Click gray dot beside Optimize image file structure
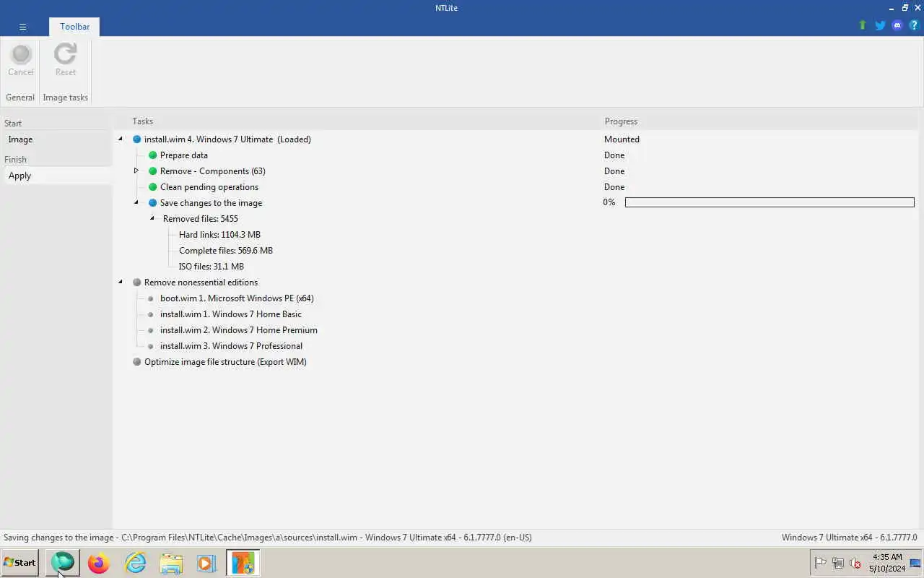The image size is (924, 578). click(x=137, y=362)
